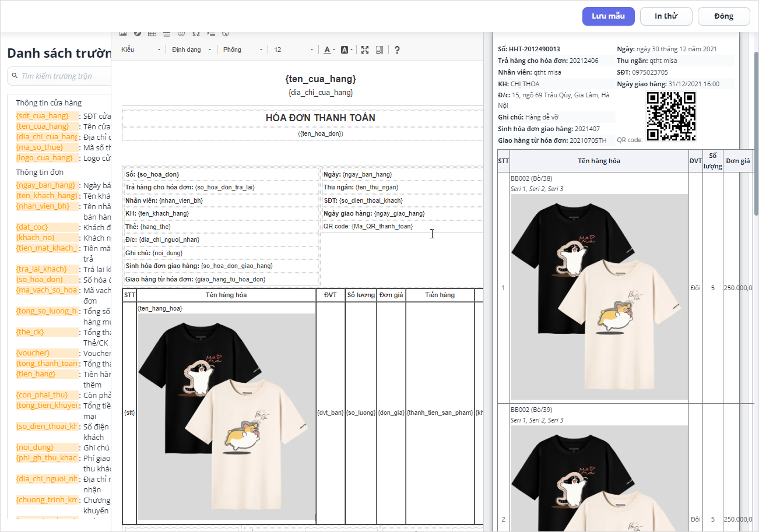The image size is (759, 532).
Task: Select the {sdt_cua_hang} field in the list
Action: tap(46, 116)
